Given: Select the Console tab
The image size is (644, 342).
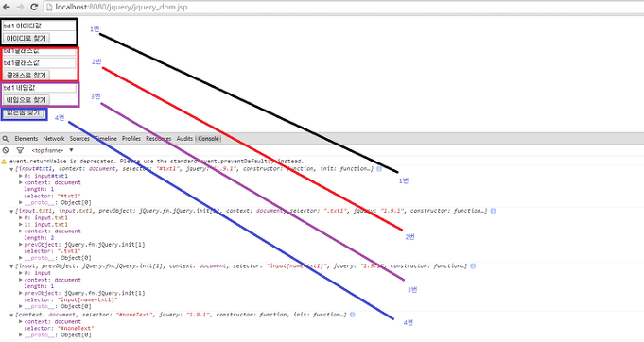Looking at the screenshot, I should tap(208, 139).
